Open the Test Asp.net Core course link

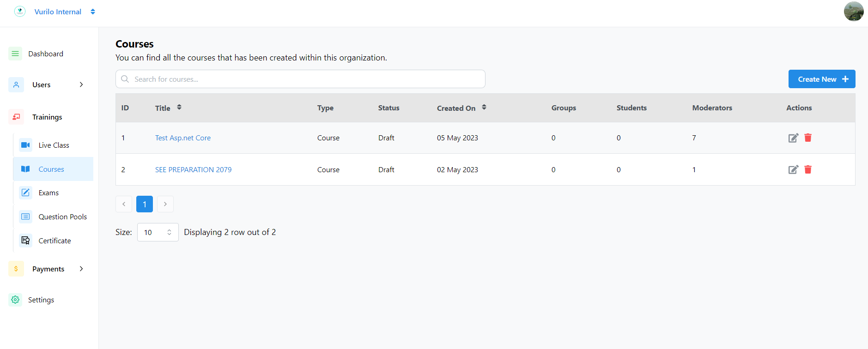click(183, 138)
